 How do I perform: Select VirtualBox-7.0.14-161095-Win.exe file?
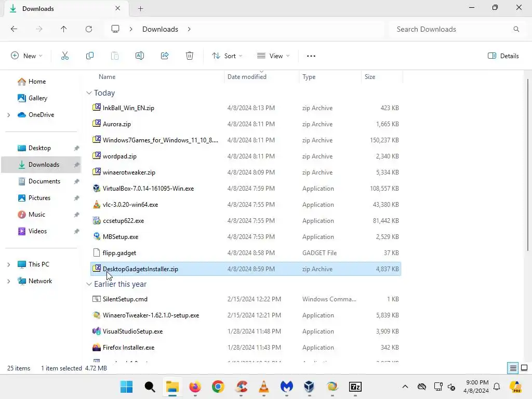pyautogui.click(x=246, y=189)
